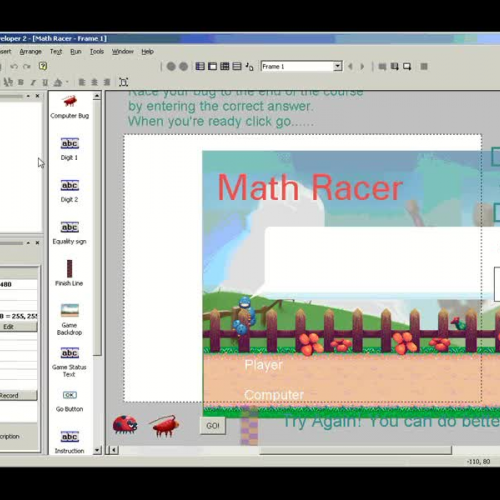Select the Game Backdrop object
Viewport: 500px width, 500px height.
tap(69, 319)
